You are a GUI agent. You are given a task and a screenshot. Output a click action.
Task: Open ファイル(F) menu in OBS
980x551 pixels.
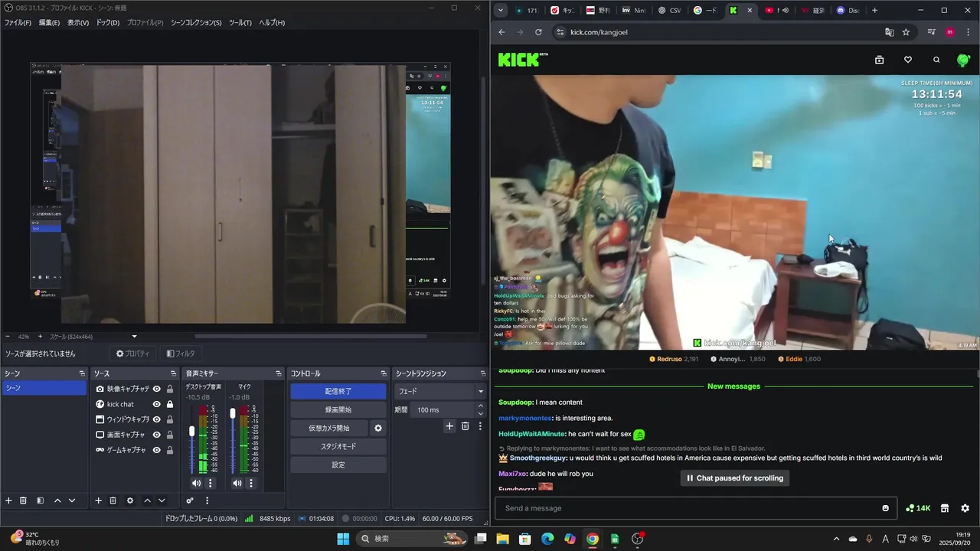pyautogui.click(x=18, y=22)
